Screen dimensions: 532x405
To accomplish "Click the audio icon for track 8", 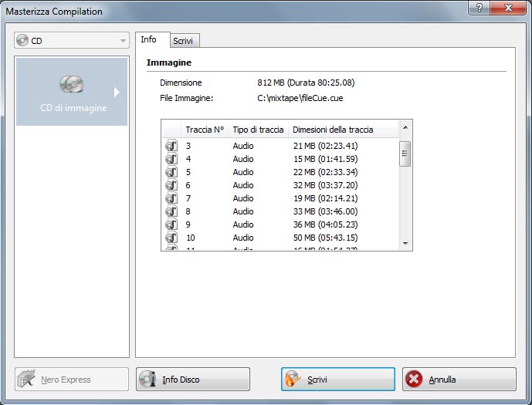I will point(171,211).
